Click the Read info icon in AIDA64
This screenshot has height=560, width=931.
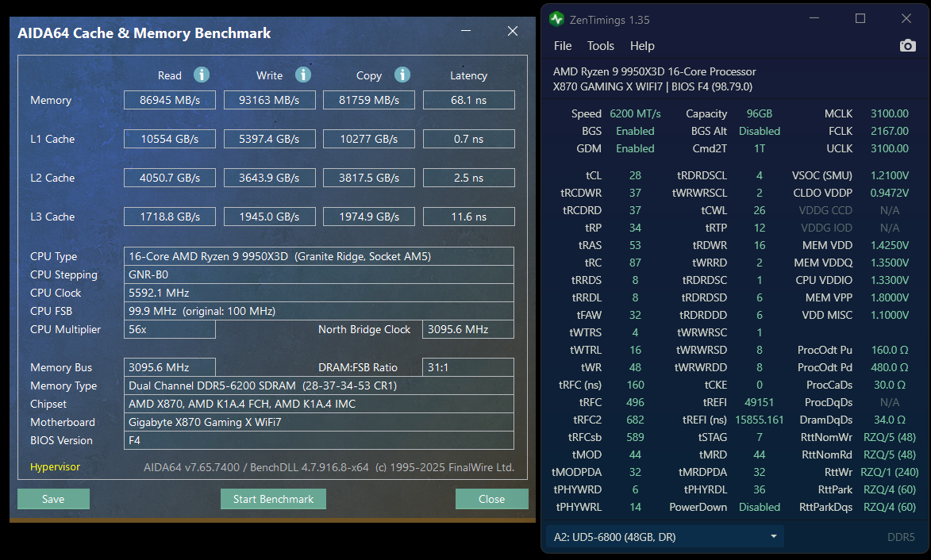pyautogui.click(x=202, y=75)
